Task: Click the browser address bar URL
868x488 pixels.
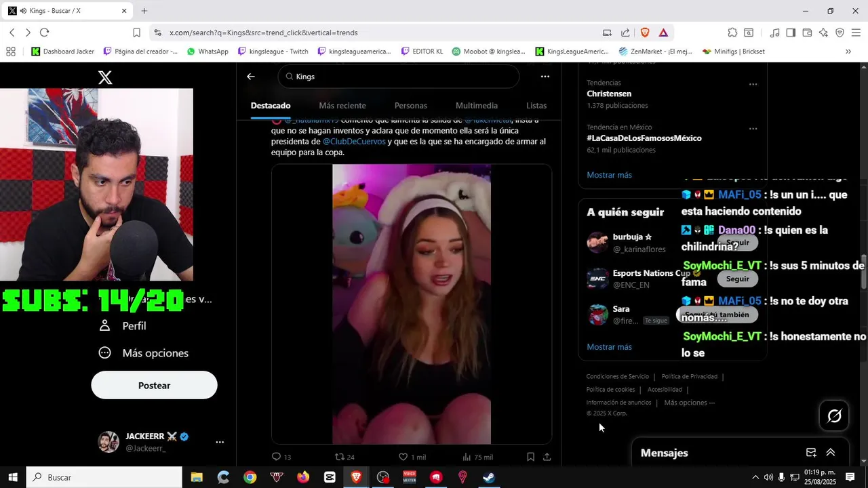Action: click(264, 33)
